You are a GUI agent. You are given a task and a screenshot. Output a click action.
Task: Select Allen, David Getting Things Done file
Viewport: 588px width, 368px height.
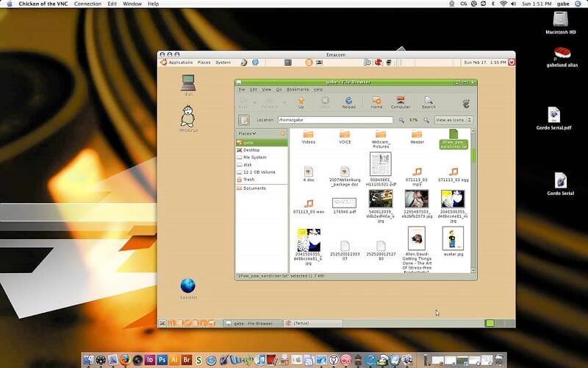coord(417,250)
